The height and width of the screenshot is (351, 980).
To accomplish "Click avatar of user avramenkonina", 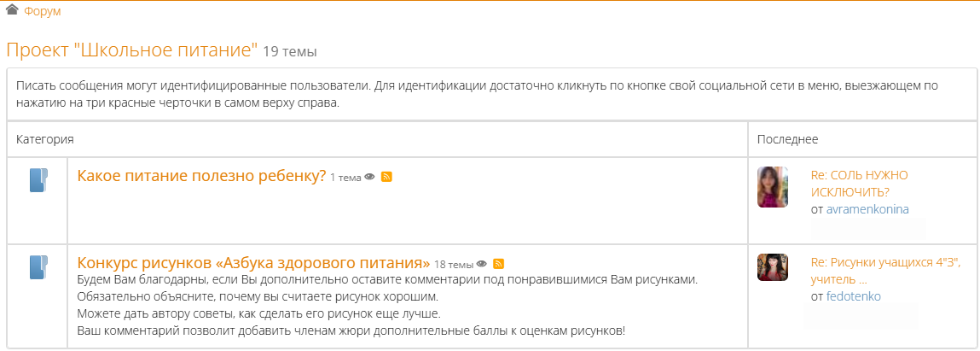I will pyautogui.click(x=772, y=187).
